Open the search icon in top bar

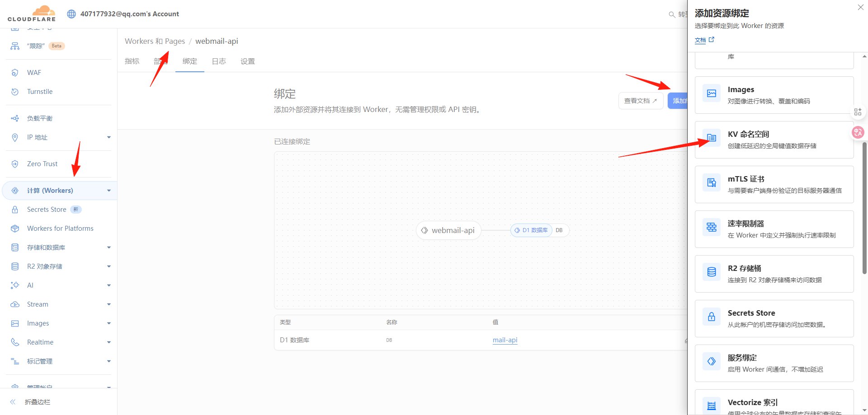coord(672,14)
